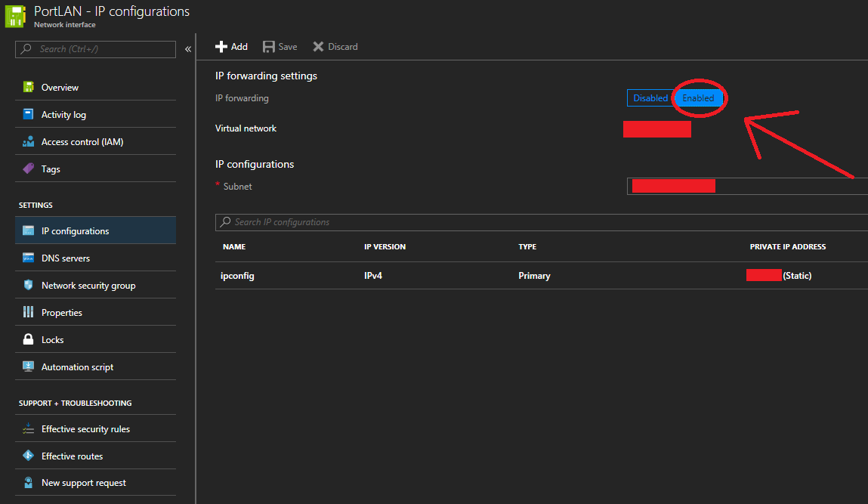This screenshot has width=868, height=504.
Task: Click the X icon of Discard
Action: click(318, 47)
